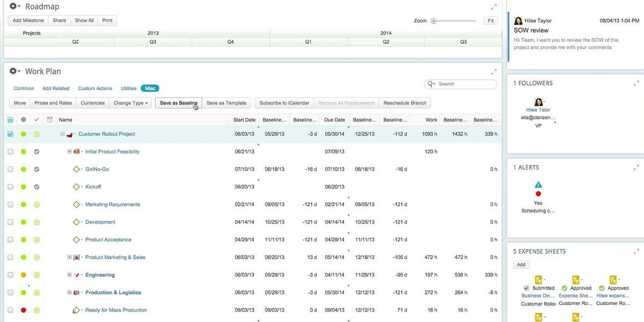Click into the Work Plan Search field
The width and height of the screenshot is (644, 322).
click(x=465, y=84)
